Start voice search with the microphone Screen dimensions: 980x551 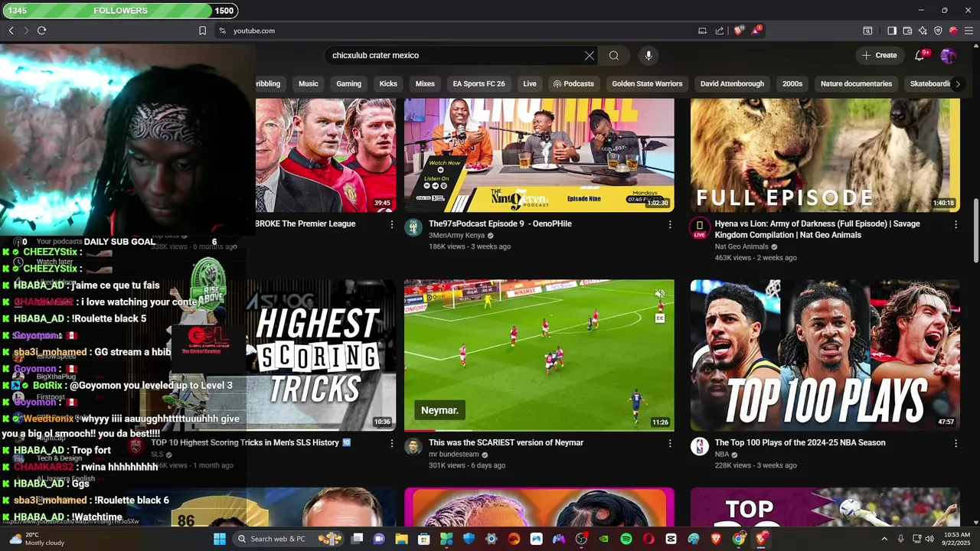click(648, 55)
